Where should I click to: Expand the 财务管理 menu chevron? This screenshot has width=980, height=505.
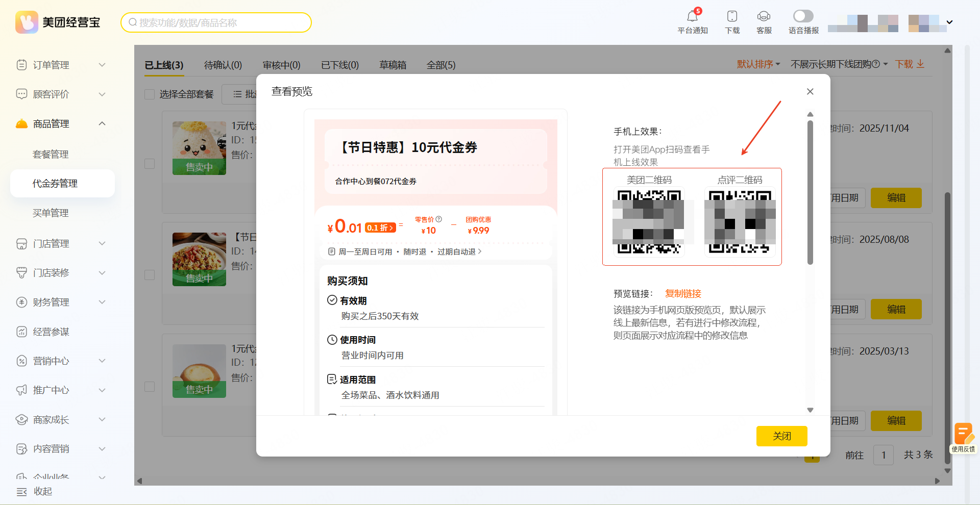pos(102,302)
